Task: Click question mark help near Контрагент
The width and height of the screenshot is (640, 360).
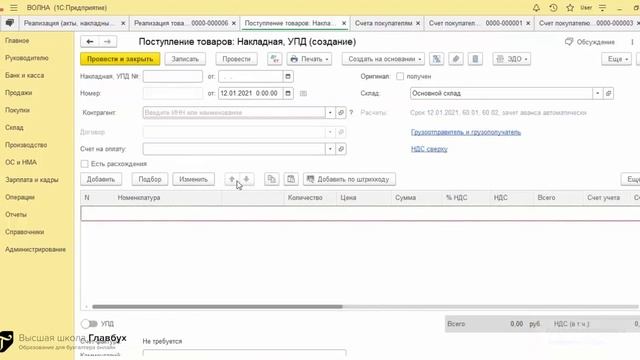Action: 351,112
